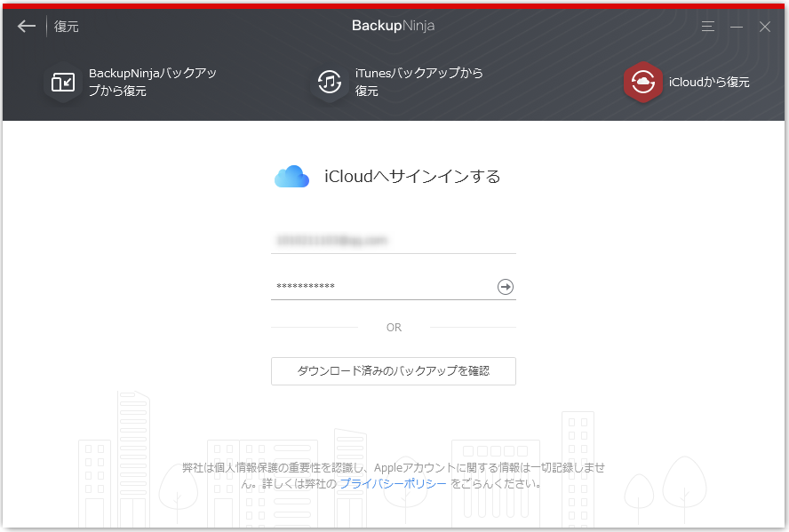Viewport: 789px width, 532px height.
Task: Click the BackupNinja title text
Action: coord(393,26)
